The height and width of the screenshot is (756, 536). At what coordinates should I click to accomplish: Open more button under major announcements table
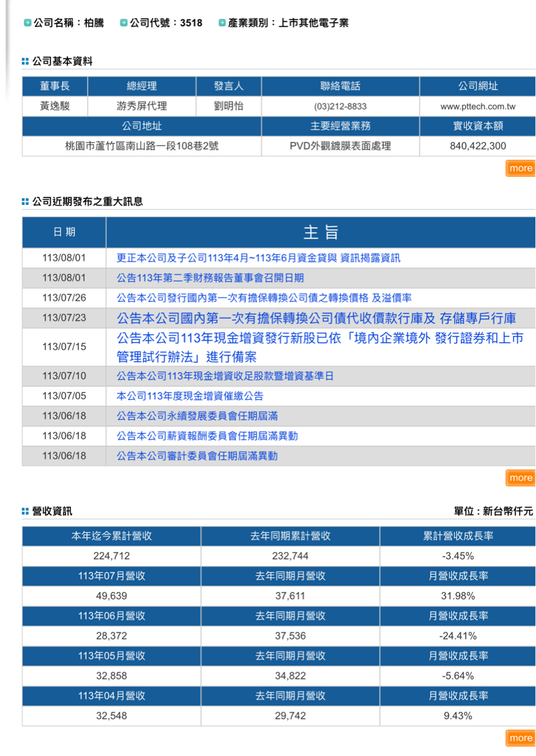click(x=520, y=478)
